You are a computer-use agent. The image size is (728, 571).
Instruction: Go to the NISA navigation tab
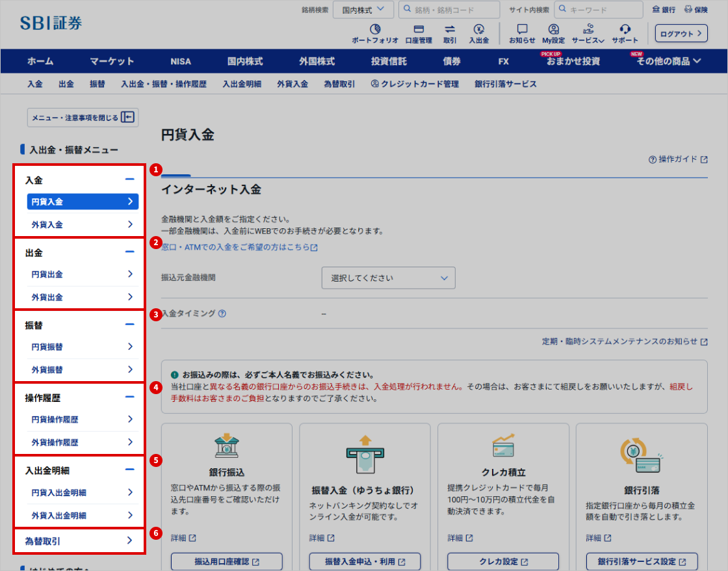click(x=181, y=61)
